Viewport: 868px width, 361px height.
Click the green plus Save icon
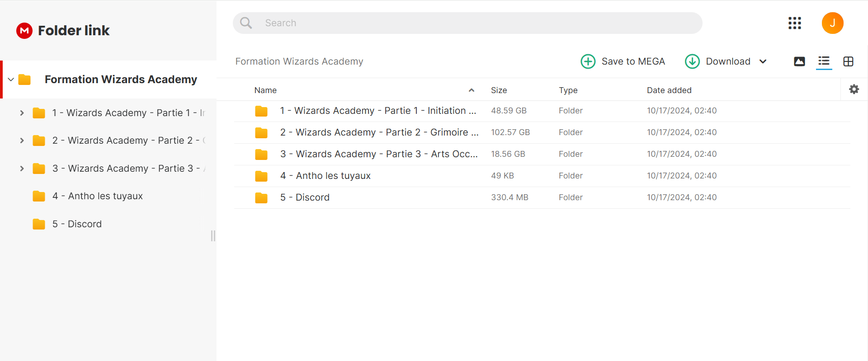coord(588,61)
